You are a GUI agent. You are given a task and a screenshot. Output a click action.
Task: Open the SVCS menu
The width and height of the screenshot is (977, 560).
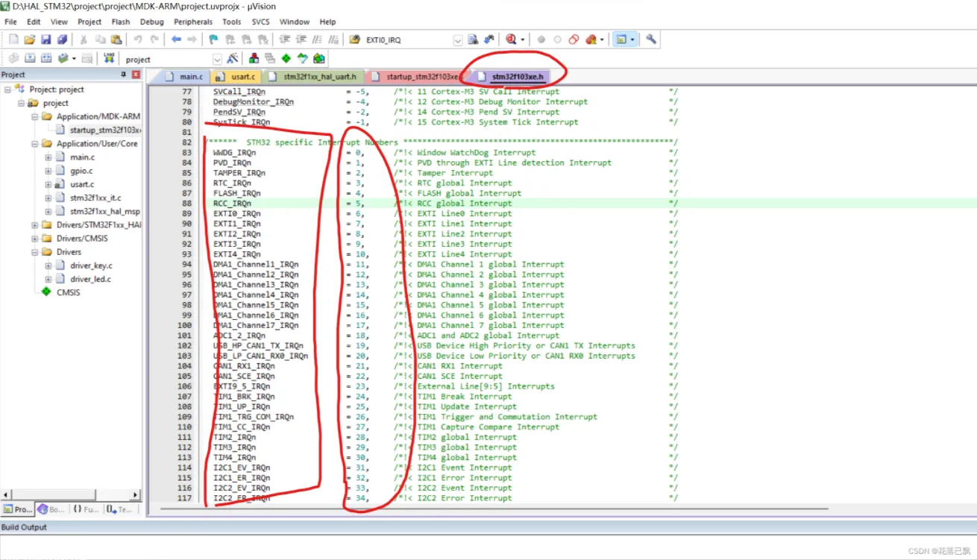click(260, 22)
